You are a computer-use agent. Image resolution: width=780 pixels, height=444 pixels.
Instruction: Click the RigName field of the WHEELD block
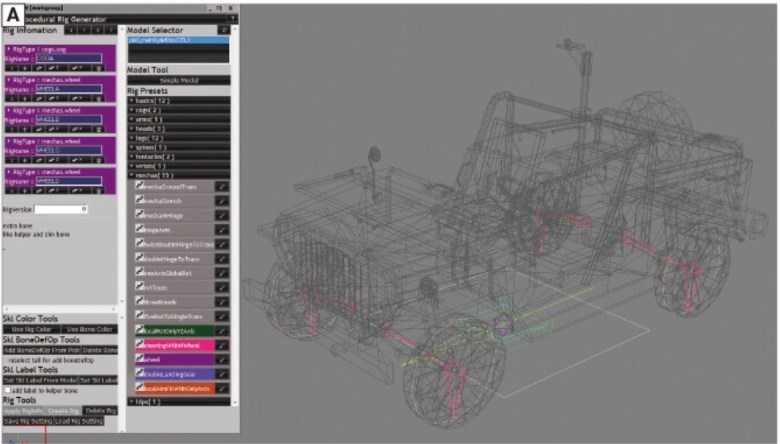point(69,181)
